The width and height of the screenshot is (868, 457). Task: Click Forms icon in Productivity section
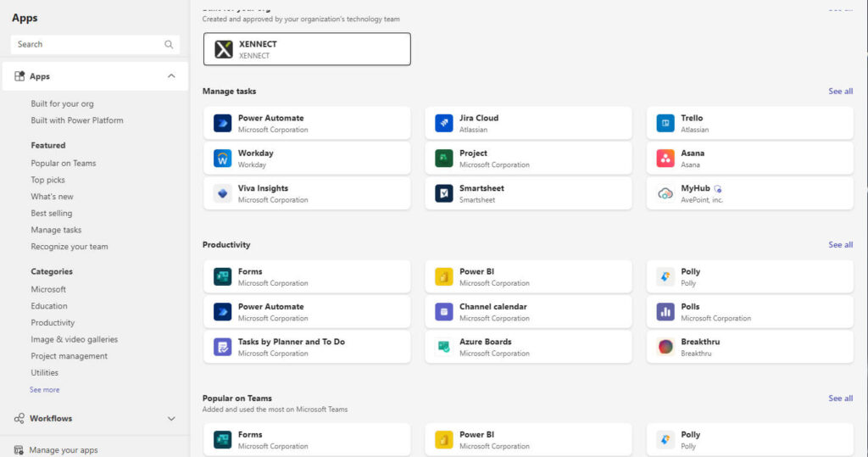[x=223, y=276]
